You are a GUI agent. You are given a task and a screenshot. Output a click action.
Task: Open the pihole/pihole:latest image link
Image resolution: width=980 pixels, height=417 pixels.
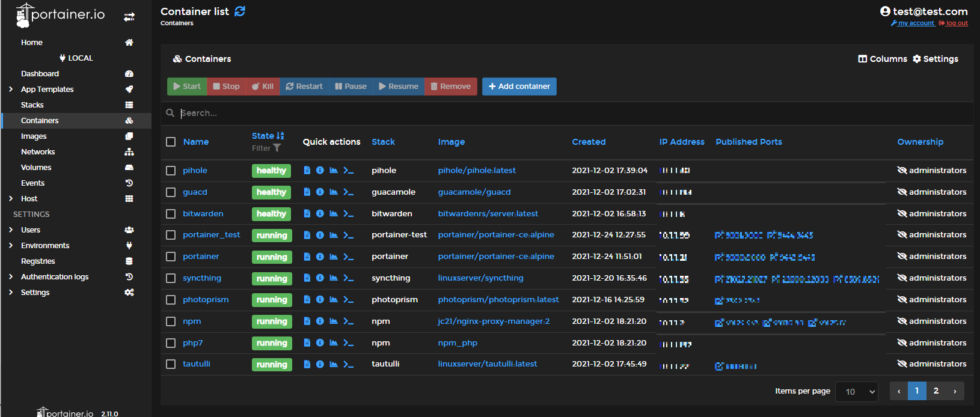point(477,171)
